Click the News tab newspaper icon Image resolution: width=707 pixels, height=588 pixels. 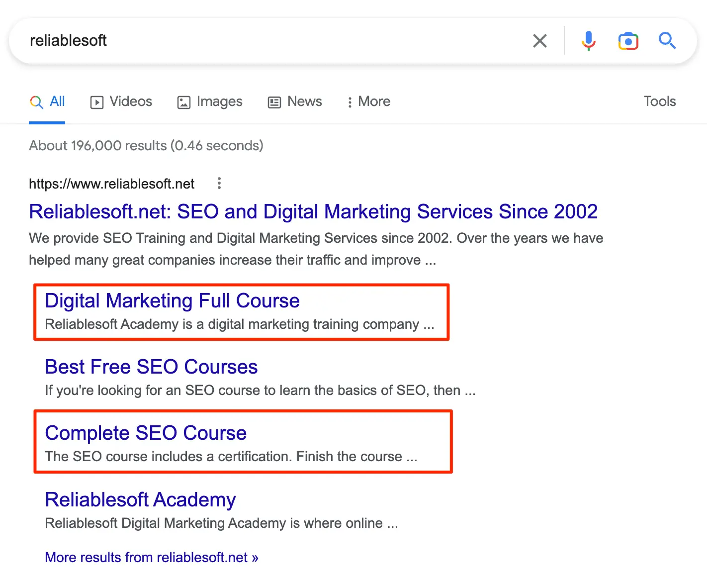[x=274, y=102]
